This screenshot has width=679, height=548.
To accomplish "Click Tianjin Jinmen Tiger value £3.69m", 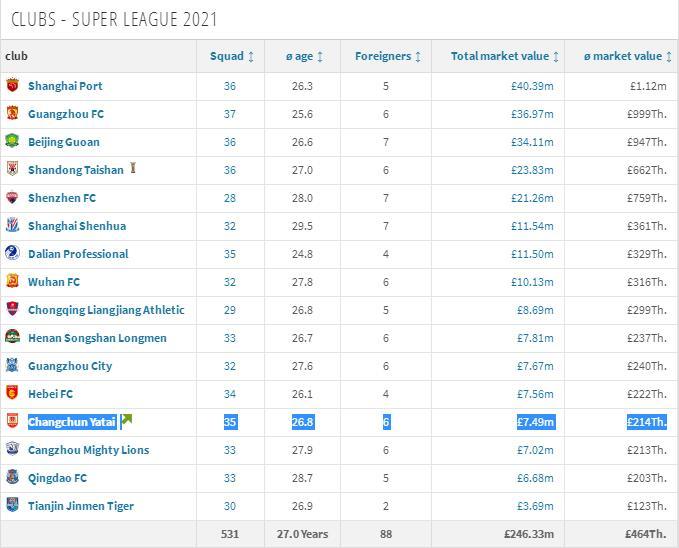I will click(x=535, y=506).
